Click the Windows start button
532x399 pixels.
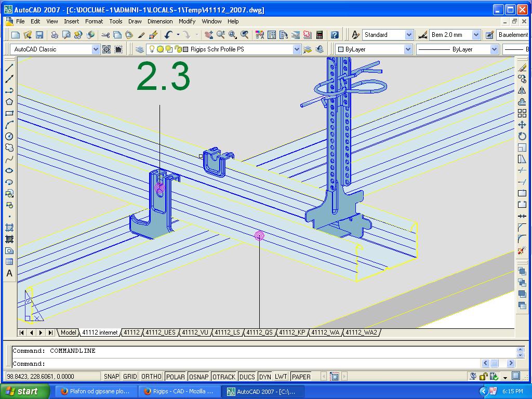click(24, 391)
